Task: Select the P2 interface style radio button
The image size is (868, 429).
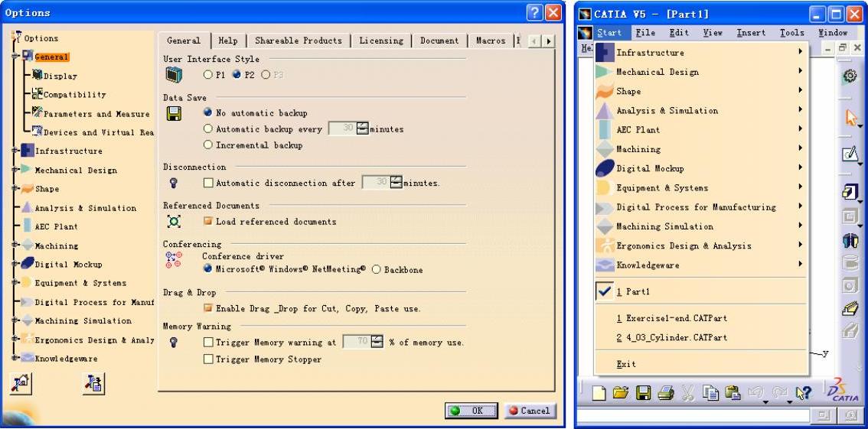Action: tap(237, 74)
